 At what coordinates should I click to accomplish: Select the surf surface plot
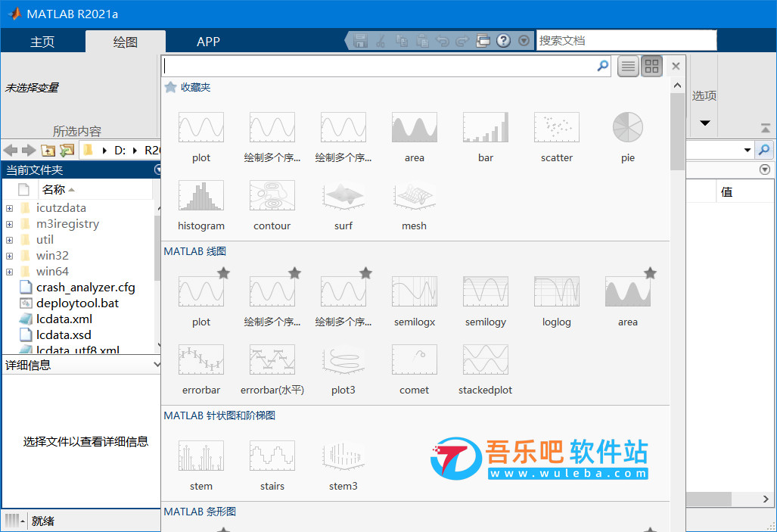pyautogui.click(x=343, y=205)
